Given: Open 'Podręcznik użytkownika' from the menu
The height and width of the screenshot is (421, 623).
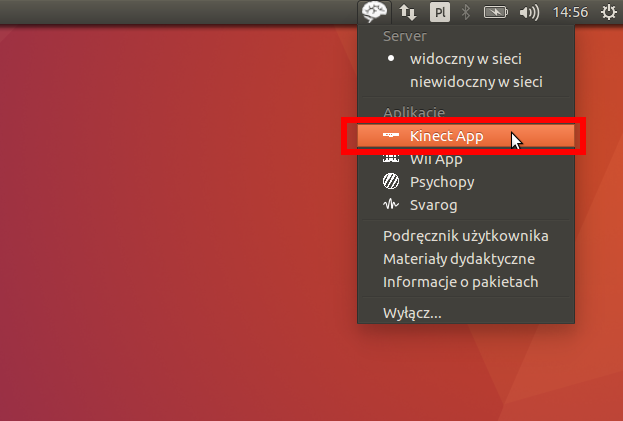Looking at the screenshot, I should 466,236.
